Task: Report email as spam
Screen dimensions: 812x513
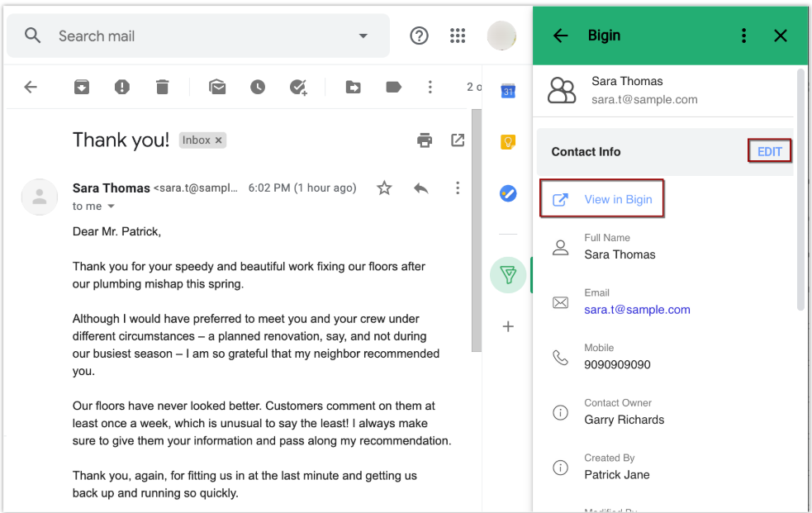Action: [x=121, y=87]
